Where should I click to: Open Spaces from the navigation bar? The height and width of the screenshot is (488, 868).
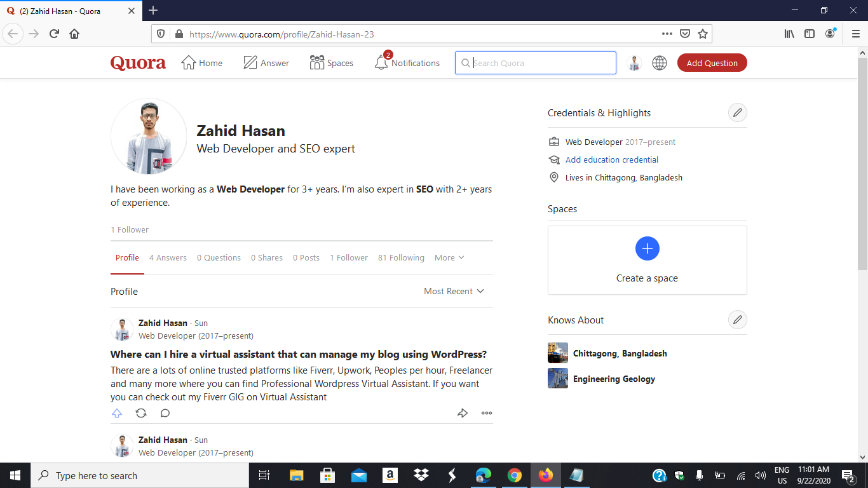318,62
